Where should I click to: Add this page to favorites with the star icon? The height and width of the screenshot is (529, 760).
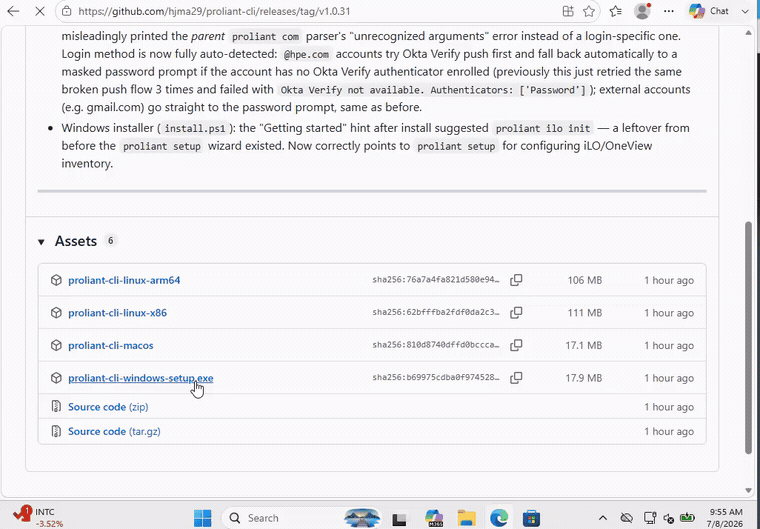(x=589, y=11)
